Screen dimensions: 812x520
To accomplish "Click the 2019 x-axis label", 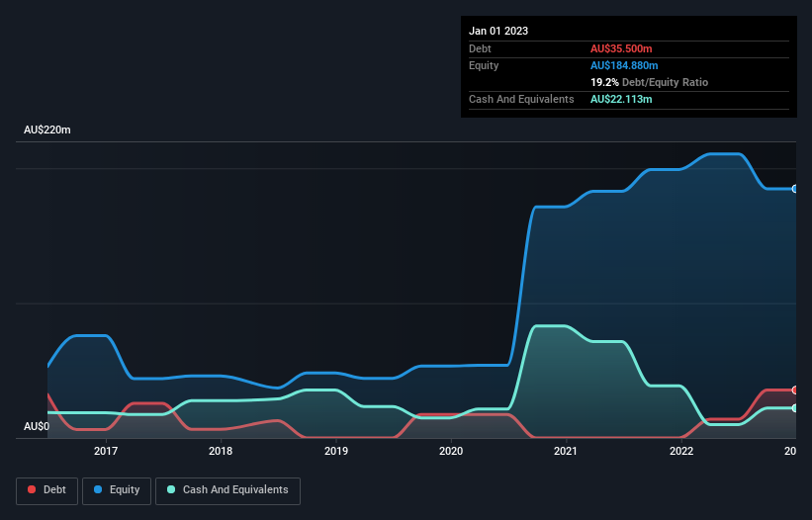I will click(336, 451).
